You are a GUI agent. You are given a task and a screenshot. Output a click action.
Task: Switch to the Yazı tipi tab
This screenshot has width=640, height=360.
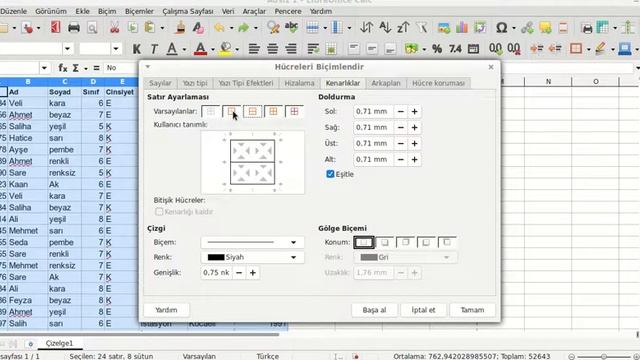click(195, 83)
